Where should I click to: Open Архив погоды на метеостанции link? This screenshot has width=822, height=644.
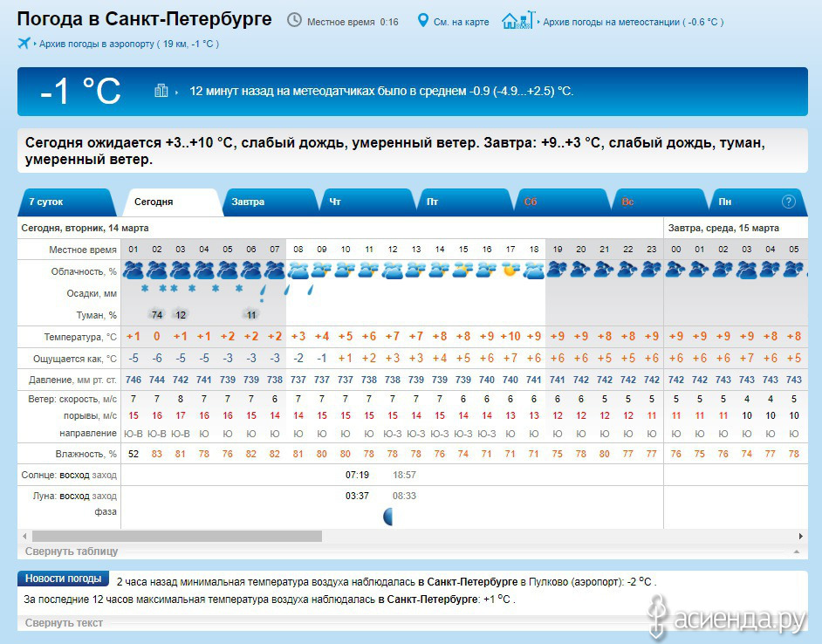tap(634, 22)
